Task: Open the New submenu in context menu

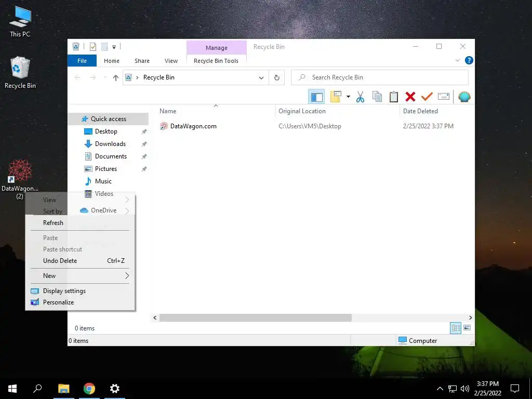Action: pyautogui.click(x=80, y=276)
